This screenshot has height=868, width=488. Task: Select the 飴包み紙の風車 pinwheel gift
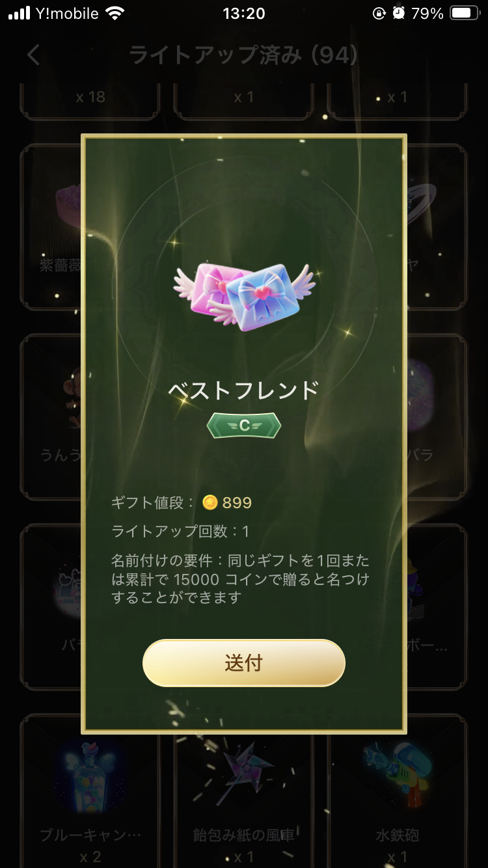point(244,791)
